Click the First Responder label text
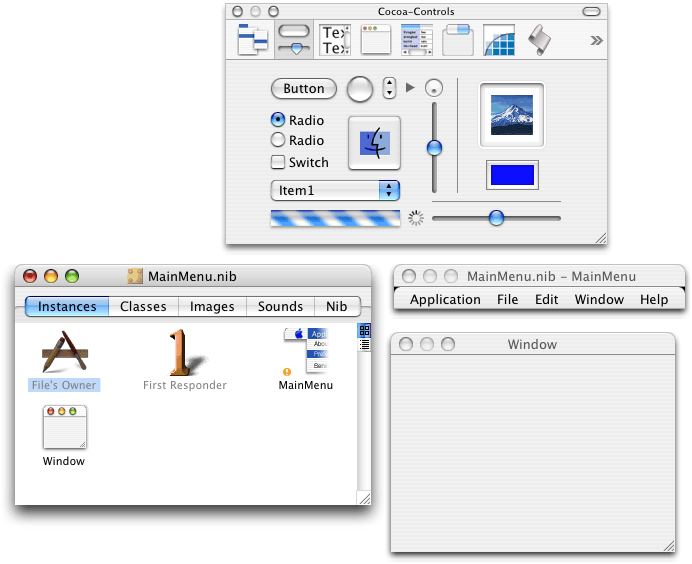 click(185, 385)
